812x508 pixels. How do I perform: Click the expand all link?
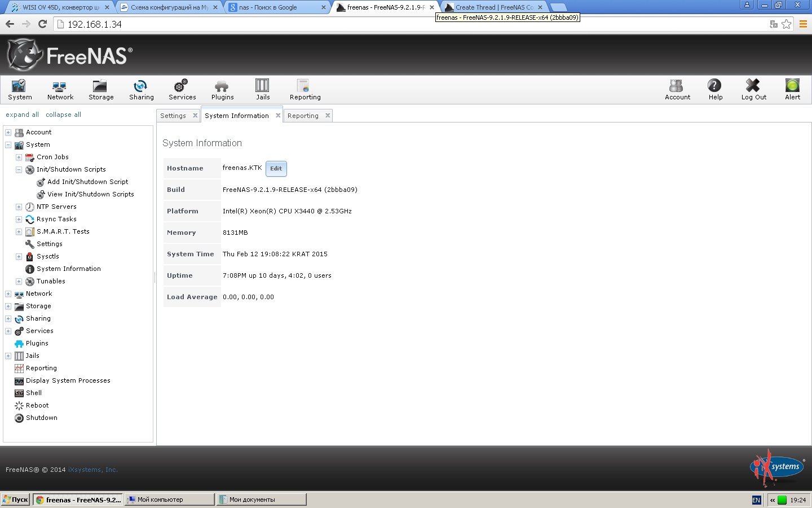coord(22,115)
